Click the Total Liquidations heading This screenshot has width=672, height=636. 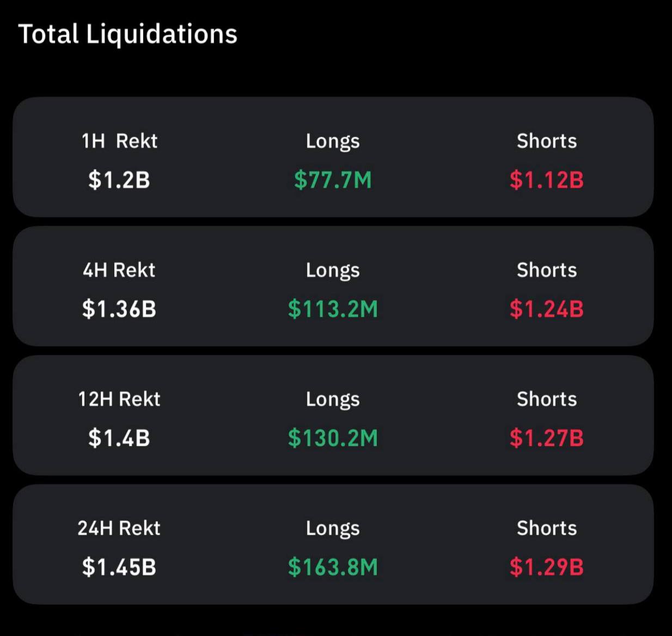pyautogui.click(x=128, y=34)
